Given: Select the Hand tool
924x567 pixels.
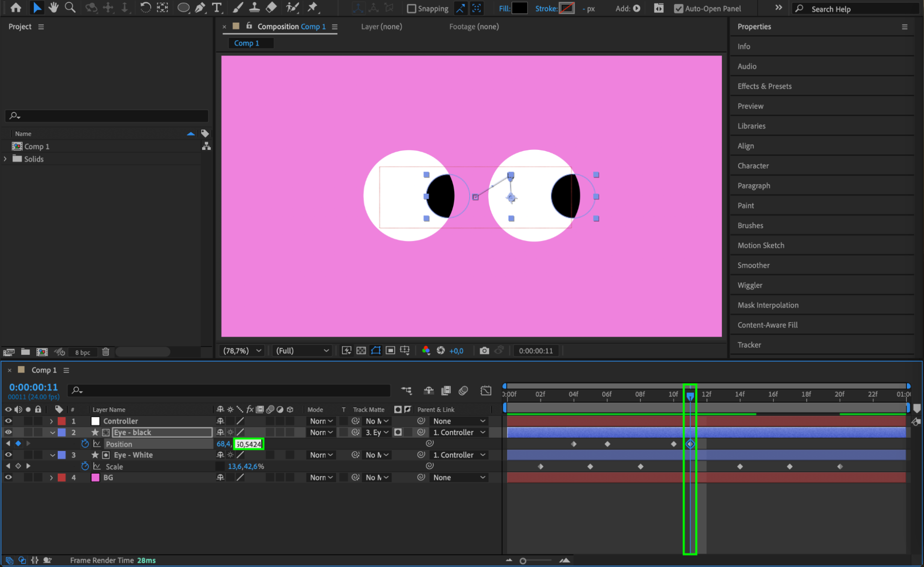Looking at the screenshot, I should pyautogui.click(x=54, y=7).
